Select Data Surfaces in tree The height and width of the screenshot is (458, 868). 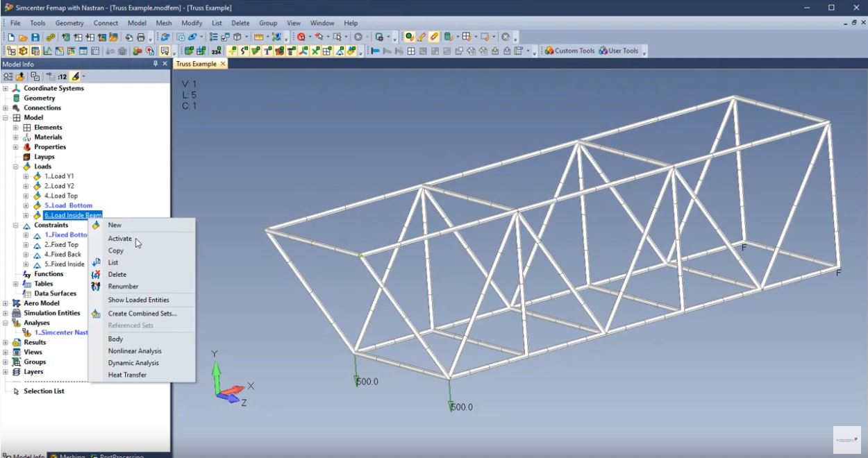click(56, 294)
